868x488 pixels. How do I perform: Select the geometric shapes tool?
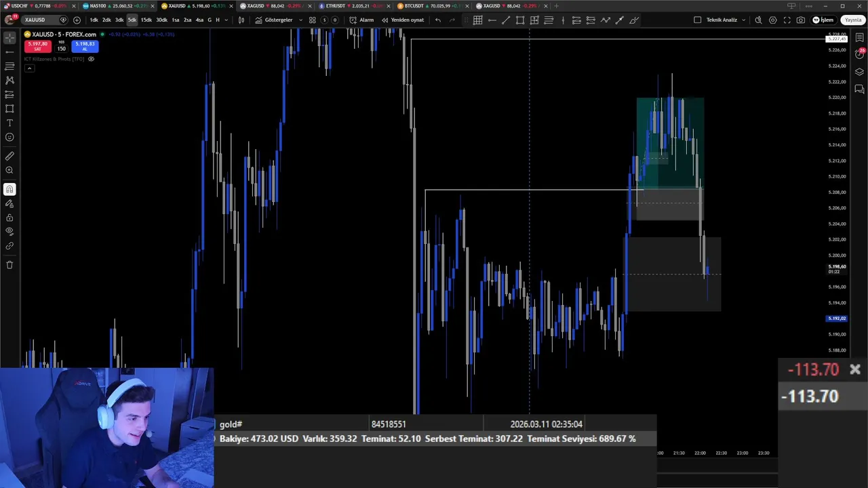9,108
